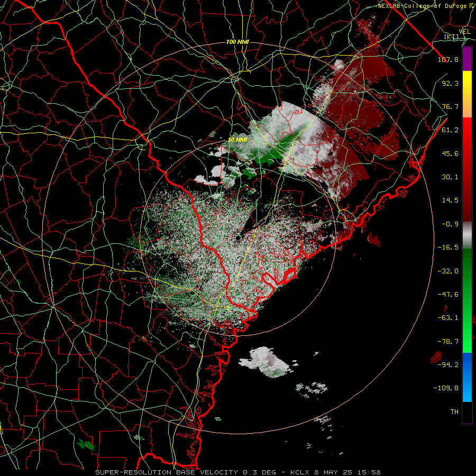Pick the black TH segment of color bar
The width and height of the screenshot is (476, 476).
pos(467,413)
